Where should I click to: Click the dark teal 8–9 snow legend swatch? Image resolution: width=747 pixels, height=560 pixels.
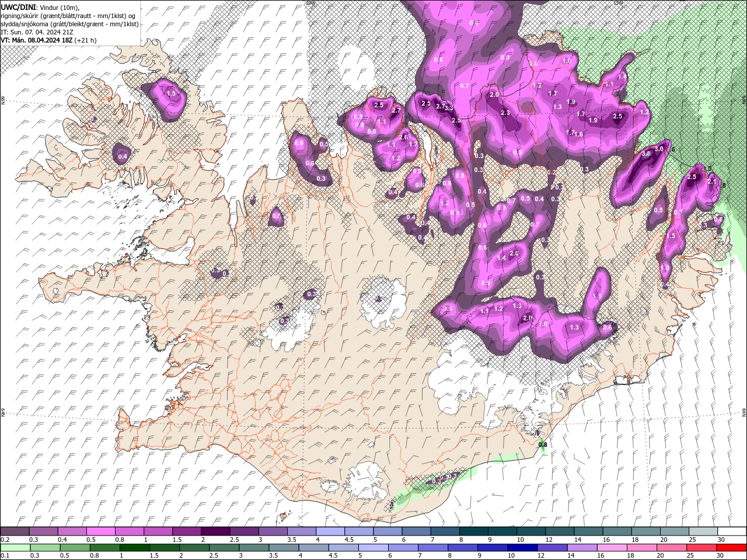[474, 531]
